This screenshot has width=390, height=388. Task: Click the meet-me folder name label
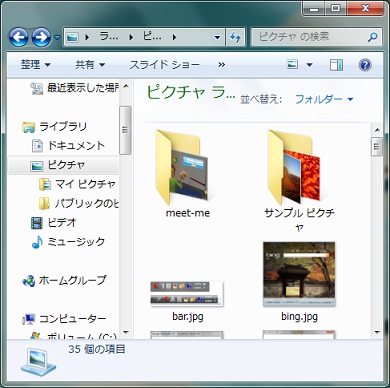pos(188,213)
